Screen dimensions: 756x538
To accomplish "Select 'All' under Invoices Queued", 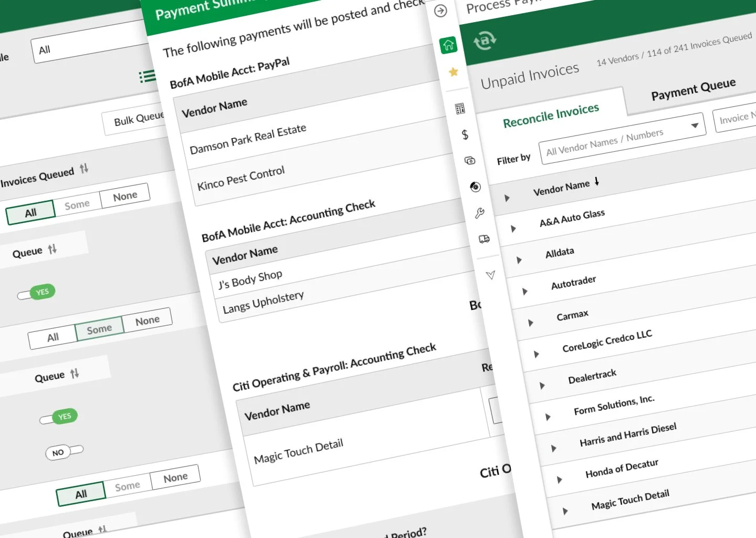I will 30,213.
